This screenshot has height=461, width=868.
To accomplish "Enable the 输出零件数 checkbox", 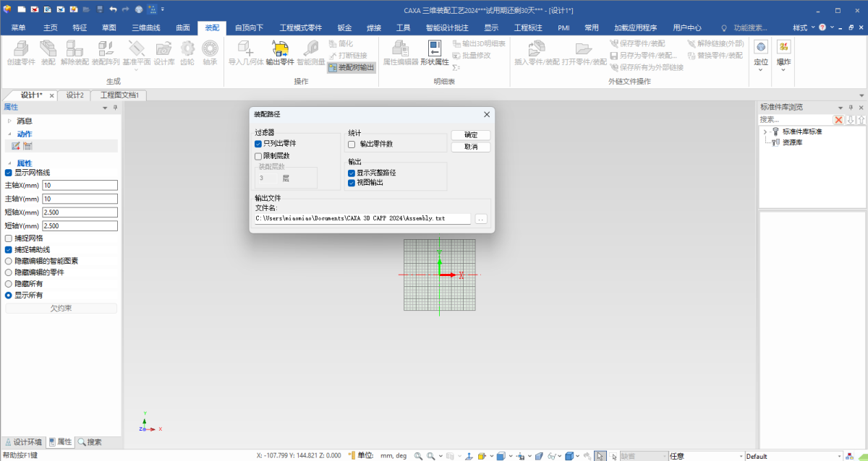I will point(352,145).
